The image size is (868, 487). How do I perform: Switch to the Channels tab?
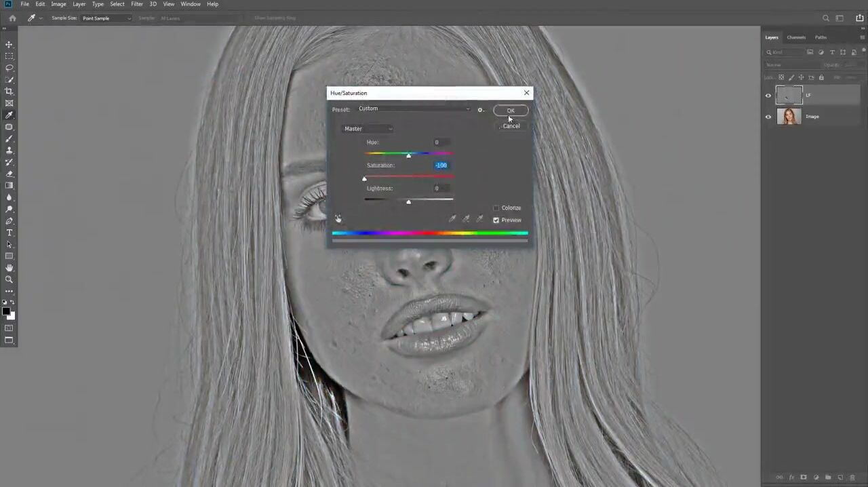tap(796, 37)
